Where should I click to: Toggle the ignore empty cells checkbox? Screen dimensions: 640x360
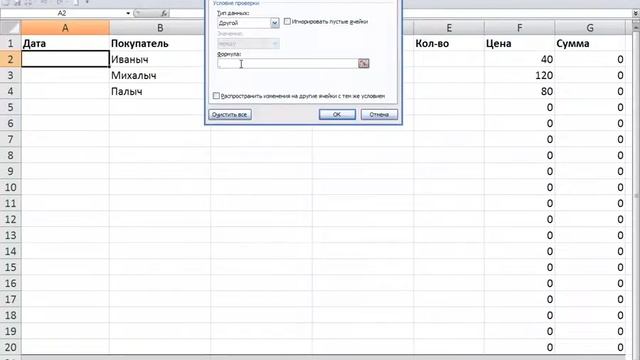pyautogui.click(x=287, y=21)
